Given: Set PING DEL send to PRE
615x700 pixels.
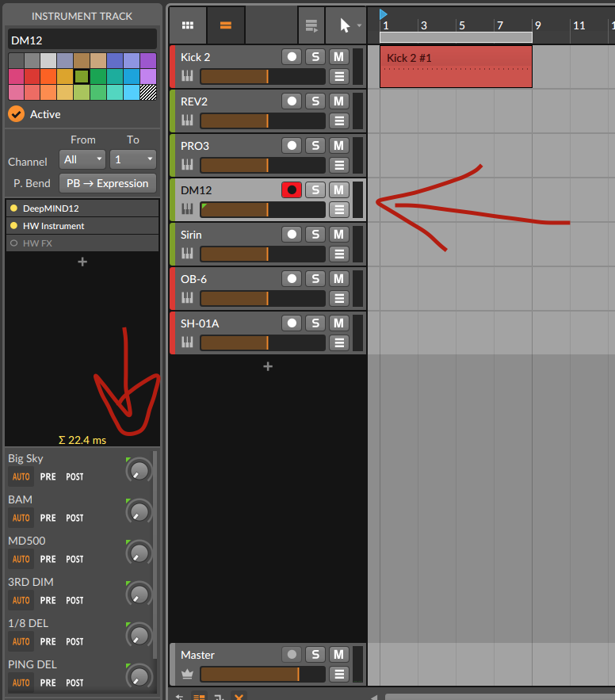Looking at the screenshot, I should (48, 683).
